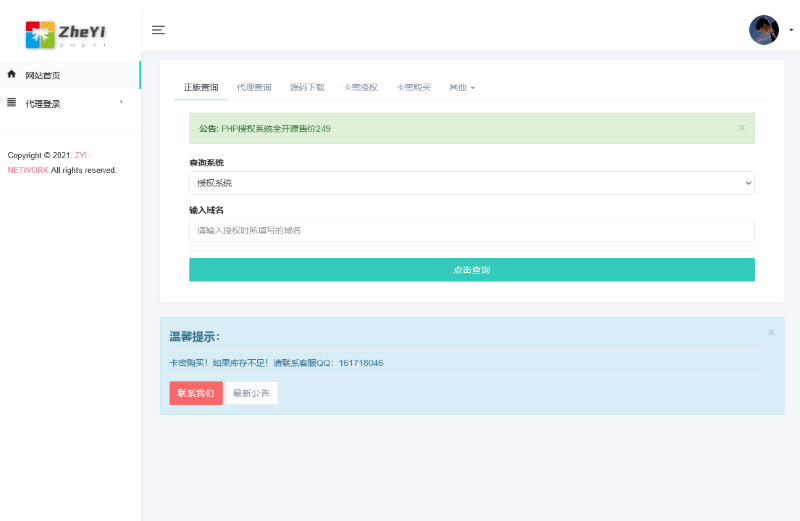
Task: Click the caret next to the avatar
Action: (791, 30)
